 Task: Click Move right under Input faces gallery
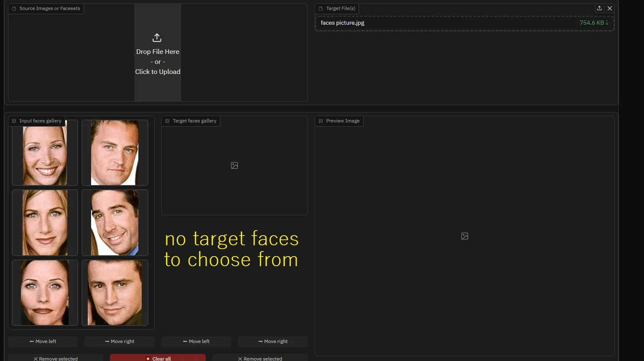120,341
